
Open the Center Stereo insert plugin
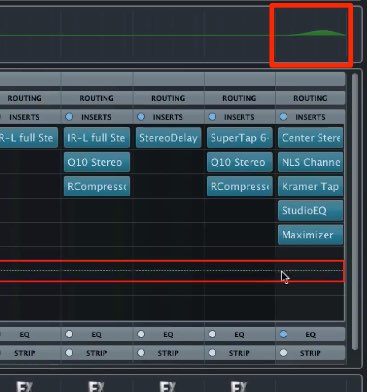310,138
